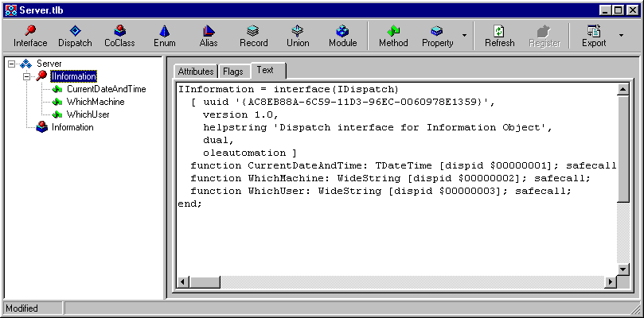Click the Union toolbar icon
The image size is (644, 318).
pyautogui.click(x=298, y=37)
